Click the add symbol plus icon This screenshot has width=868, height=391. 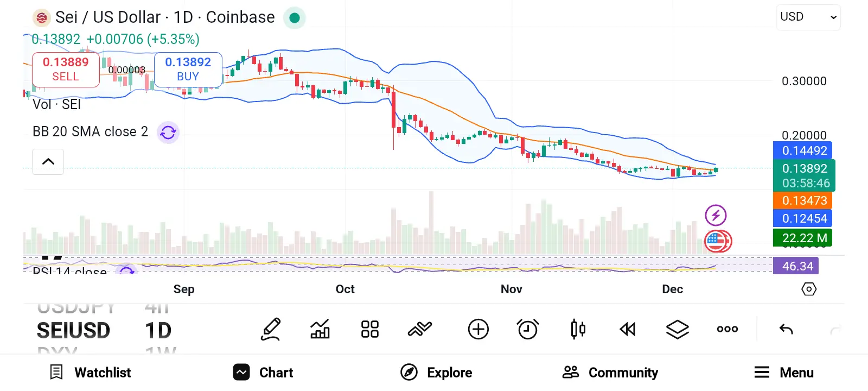478,329
